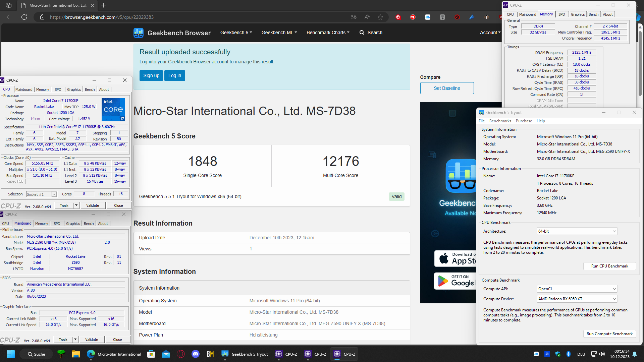Screen dimensions: 644x362
Task: Open the Bluetooth tray icon
Action: pos(569,354)
